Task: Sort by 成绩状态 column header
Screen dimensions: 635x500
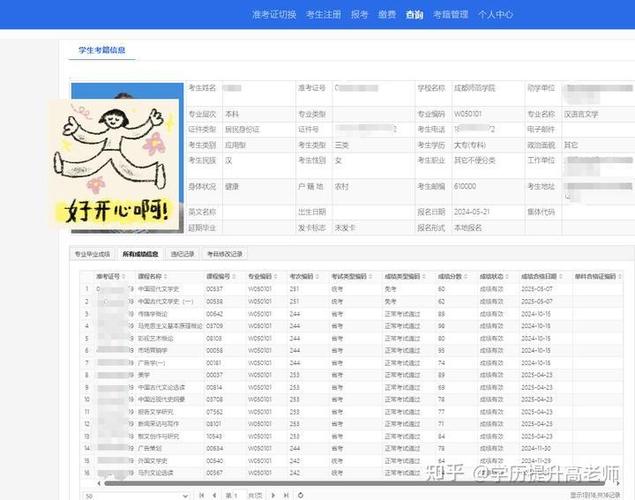Action: click(x=492, y=276)
